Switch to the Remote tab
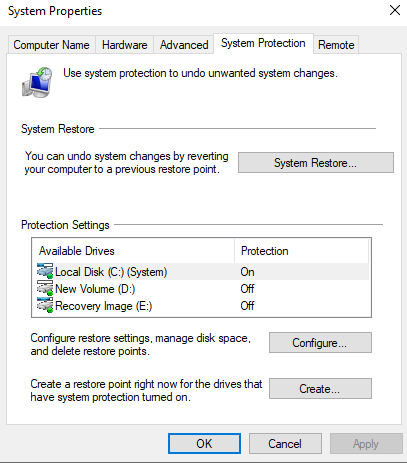The width and height of the screenshot is (407, 463). 336,45
